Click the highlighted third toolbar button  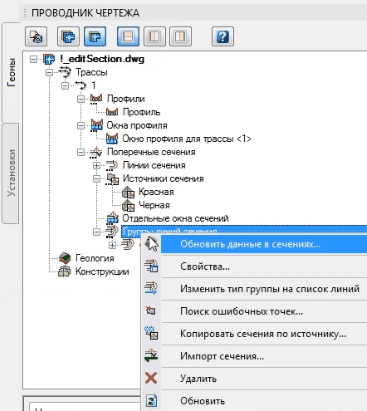click(95, 36)
